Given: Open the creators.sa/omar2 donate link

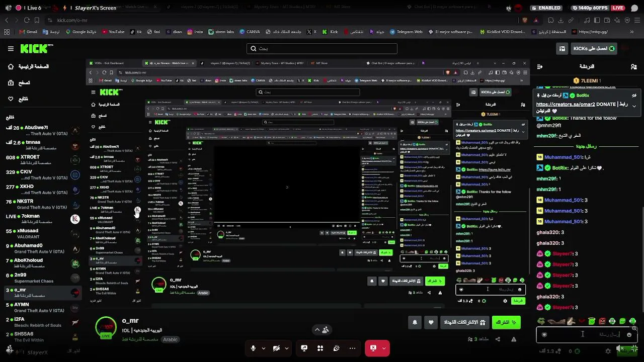Looking at the screenshot, I should [566, 104].
